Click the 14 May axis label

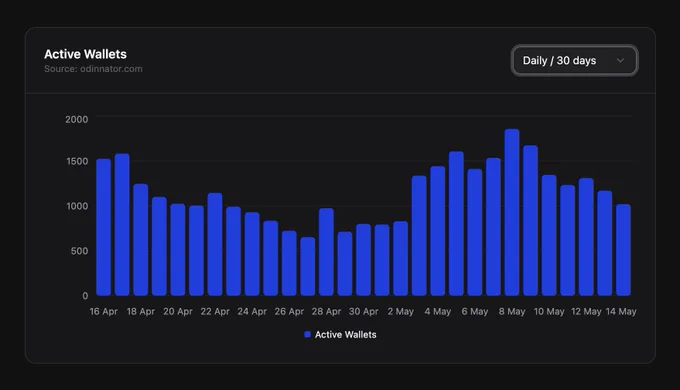tap(621, 311)
